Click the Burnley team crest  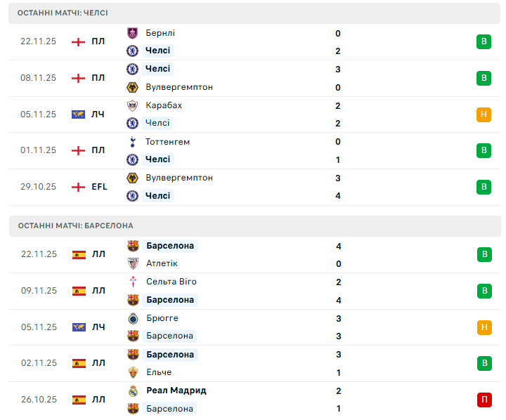click(x=132, y=33)
